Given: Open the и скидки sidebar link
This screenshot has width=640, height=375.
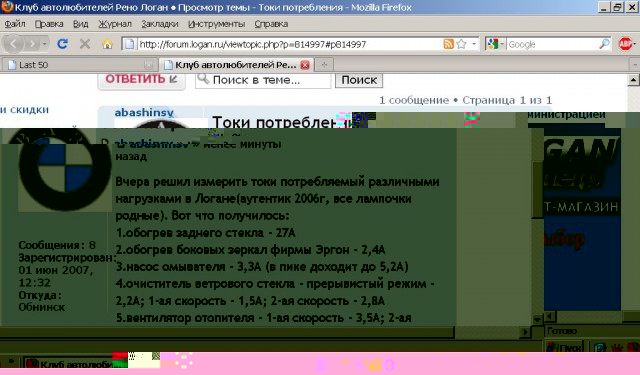Looking at the screenshot, I should pyautogui.click(x=24, y=110).
